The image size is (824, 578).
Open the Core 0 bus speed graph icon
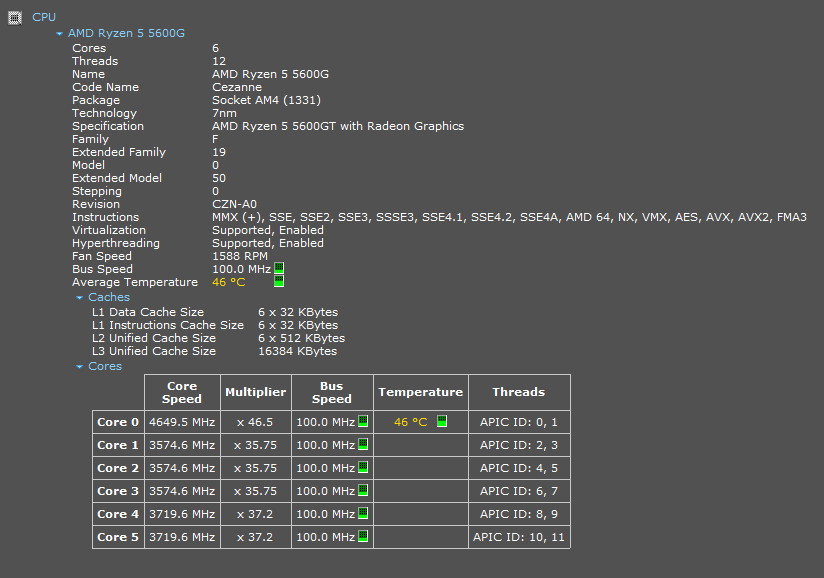363,422
